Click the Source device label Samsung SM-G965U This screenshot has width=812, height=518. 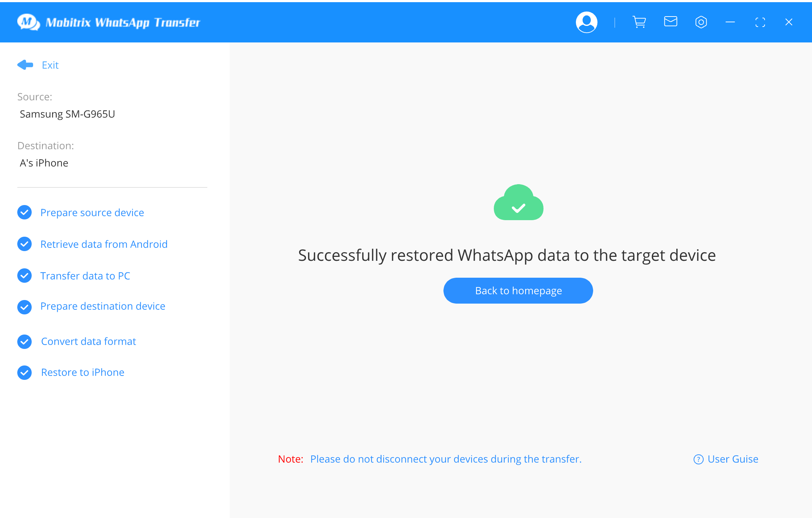click(67, 114)
